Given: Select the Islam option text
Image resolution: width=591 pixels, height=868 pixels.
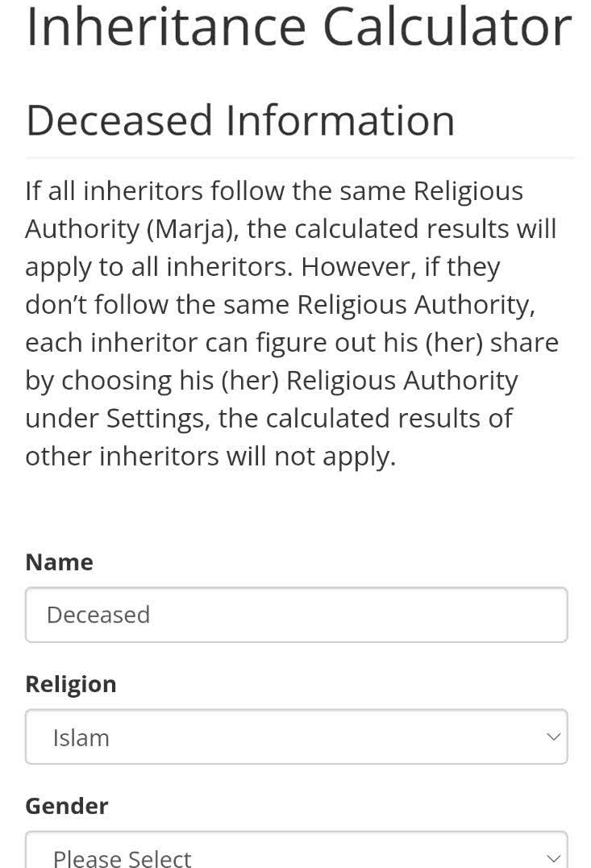Looking at the screenshot, I should tap(81, 738).
